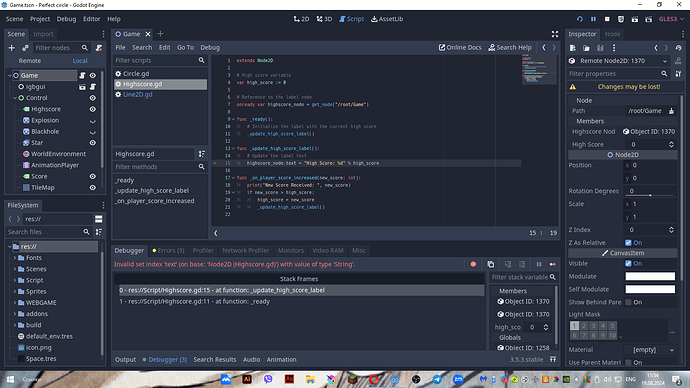Collapse the Control node tree

coord(15,98)
